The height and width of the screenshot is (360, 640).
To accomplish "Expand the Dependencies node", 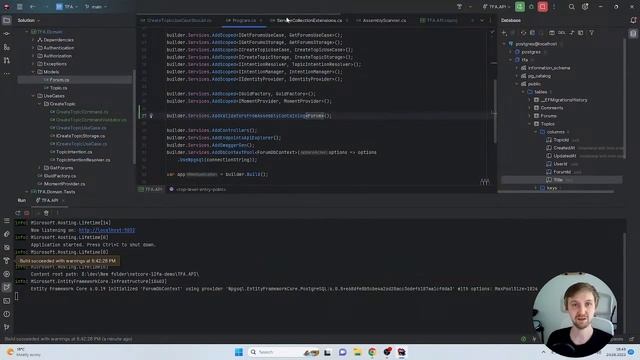I will pos(33,40).
